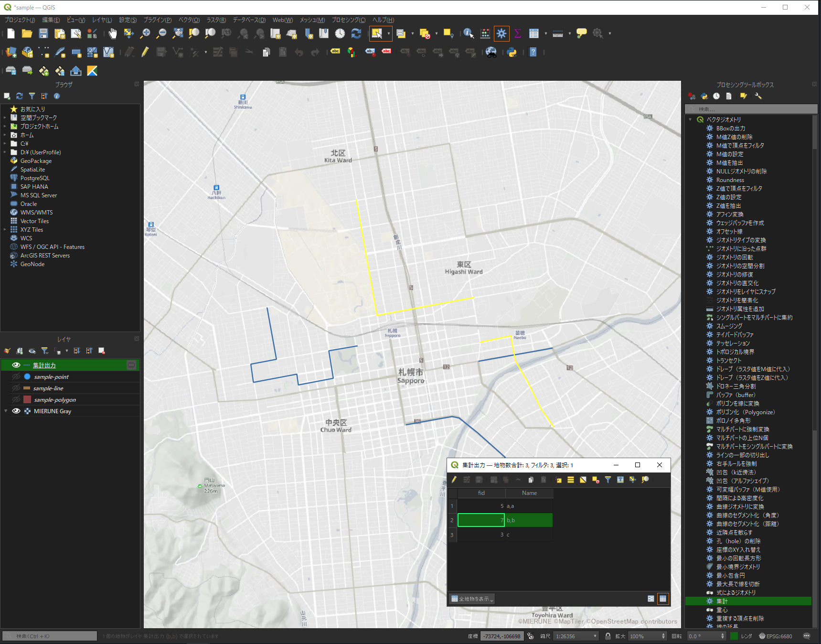821x644 pixels.
Task: Hide the MIERUNE Gray layer
Action: coord(16,411)
